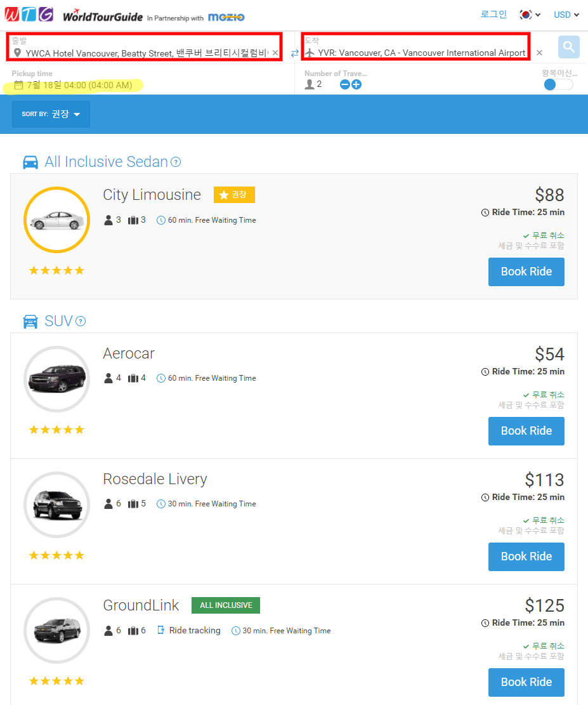Screen dimensions: 588x705
Task: Expand the USD currency dropdown
Action: (x=566, y=14)
